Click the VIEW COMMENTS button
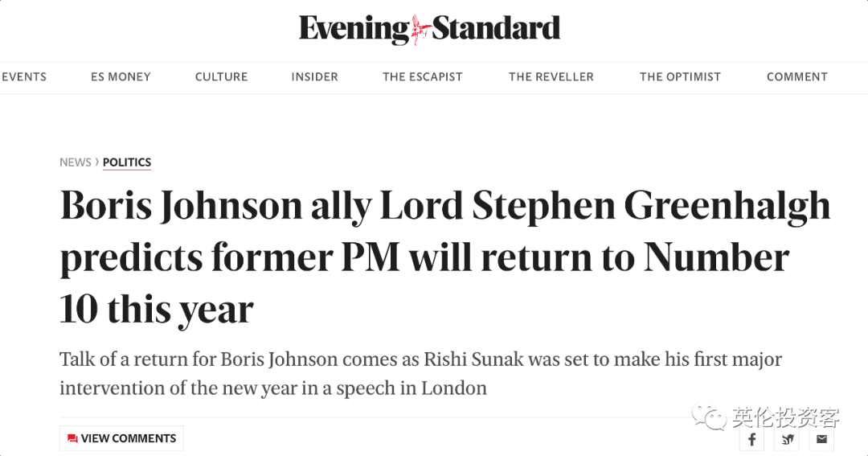The width and height of the screenshot is (868, 456). pos(122,438)
